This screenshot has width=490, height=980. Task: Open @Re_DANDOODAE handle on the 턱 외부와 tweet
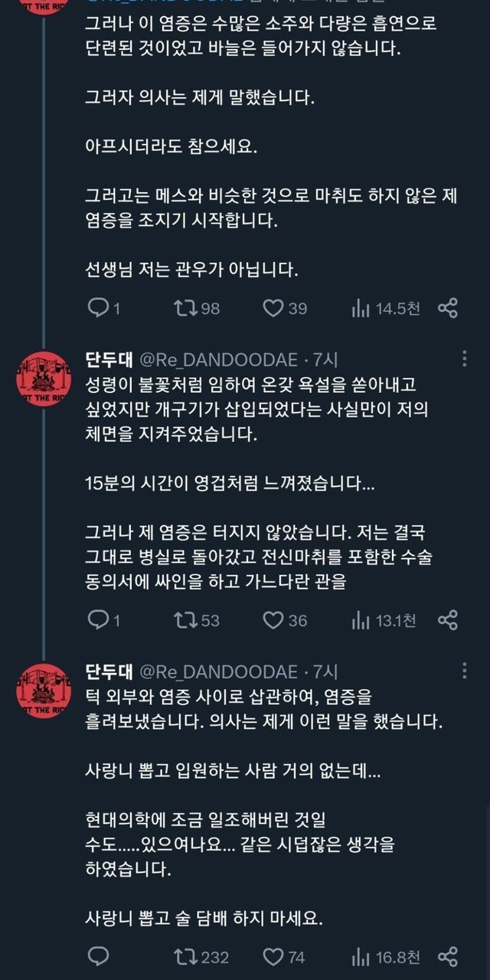tap(217, 672)
